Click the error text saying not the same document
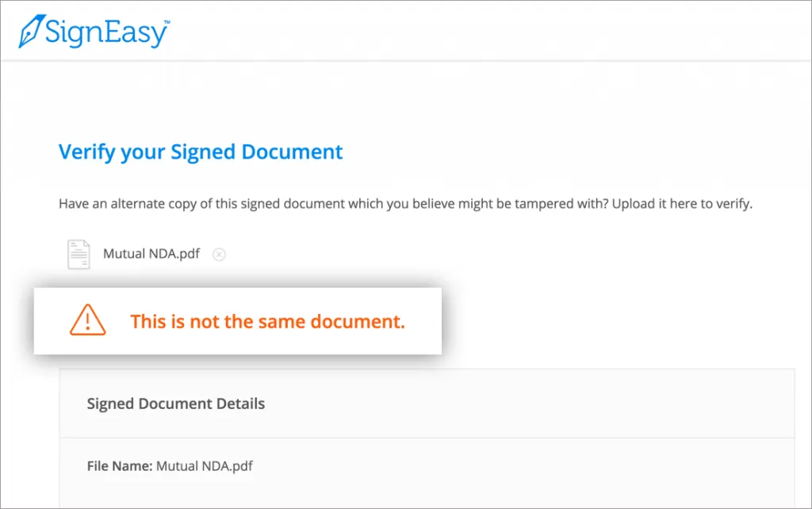The width and height of the screenshot is (812, 509). pos(267,321)
